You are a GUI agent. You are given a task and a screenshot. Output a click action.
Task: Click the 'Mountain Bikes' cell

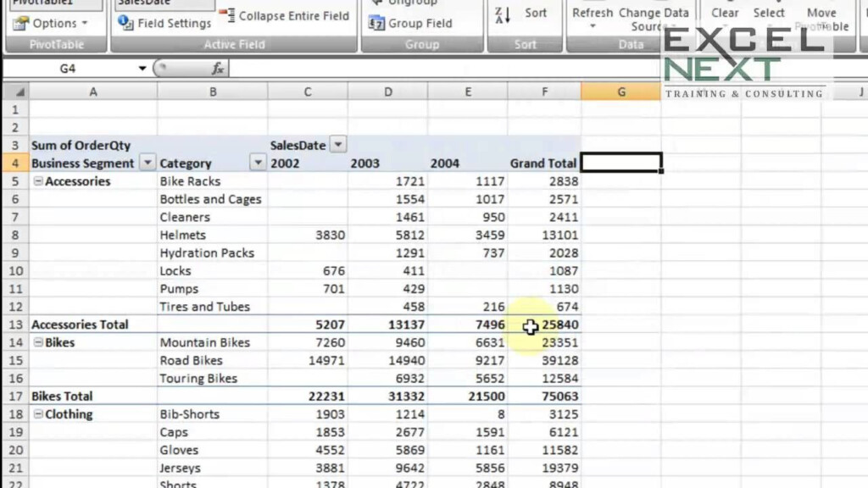click(x=213, y=342)
